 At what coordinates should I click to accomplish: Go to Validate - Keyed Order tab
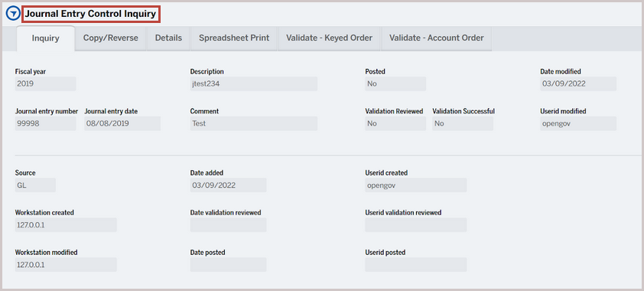(330, 38)
